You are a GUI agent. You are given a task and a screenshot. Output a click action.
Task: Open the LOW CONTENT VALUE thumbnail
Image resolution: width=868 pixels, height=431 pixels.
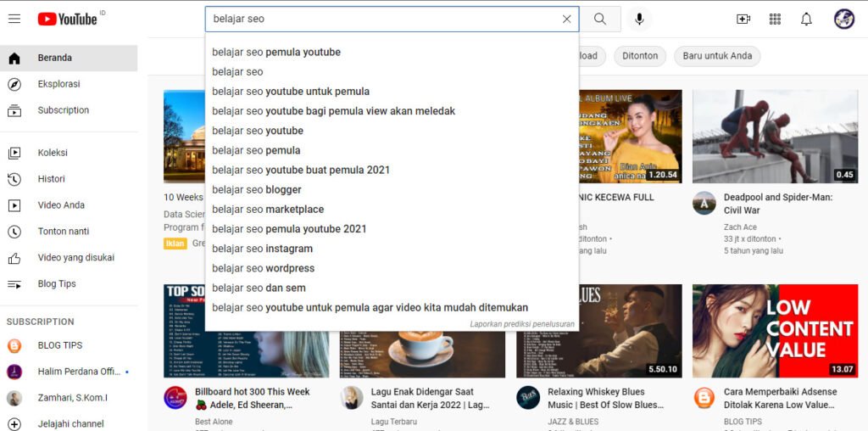click(x=775, y=331)
